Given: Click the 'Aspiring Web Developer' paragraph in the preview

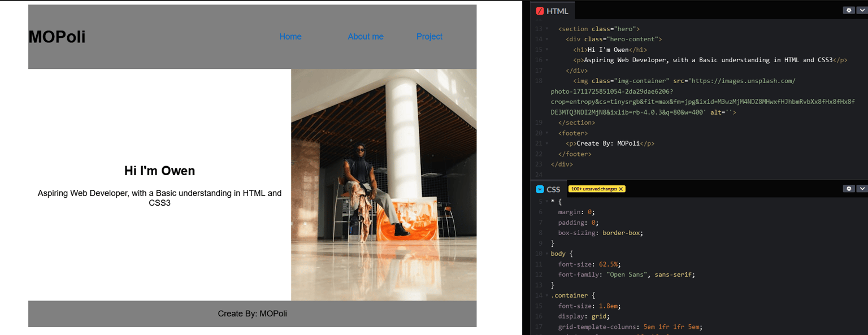Looking at the screenshot, I should pos(159,198).
